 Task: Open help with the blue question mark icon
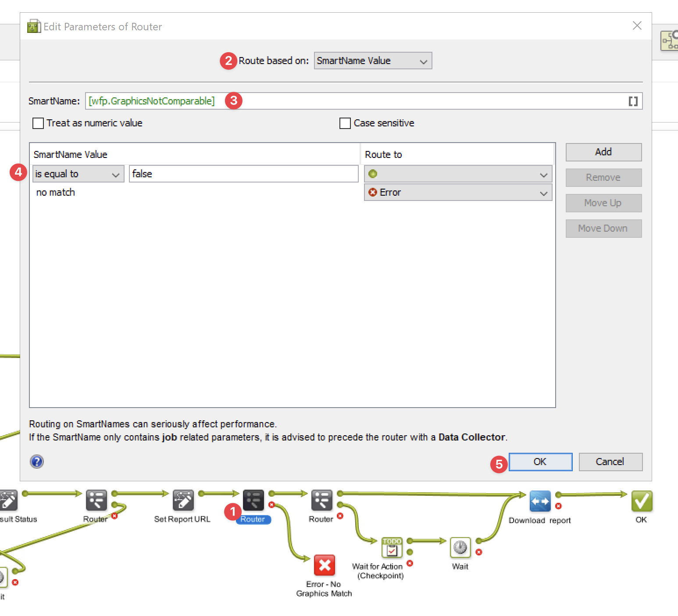pyautogui.click(x=37, y=462)
